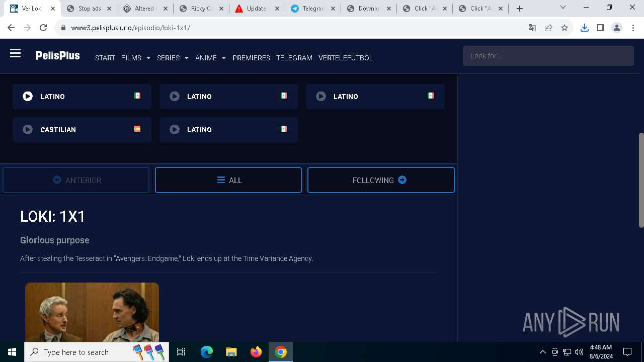Reload the current page
This screenshot has width=644, height=362.
tap(43, 28)
